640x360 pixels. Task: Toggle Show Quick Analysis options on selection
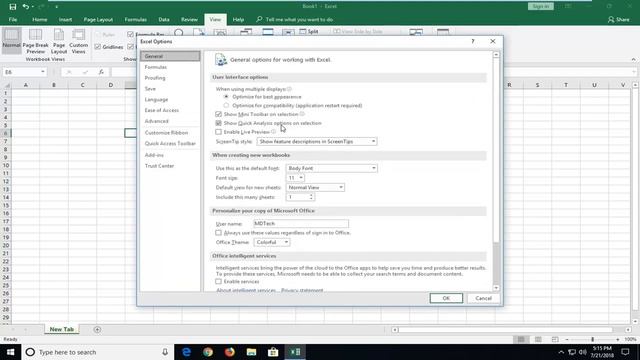tap(218, 123)
